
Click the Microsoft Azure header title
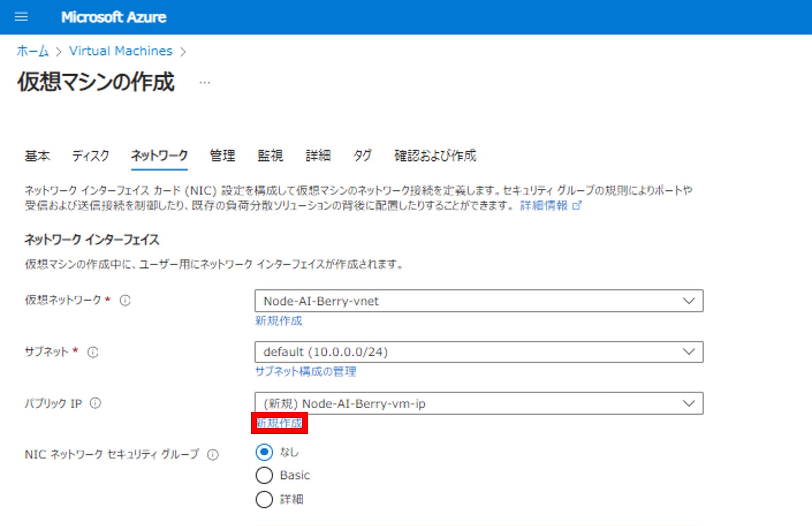click(x=114, y=17)
